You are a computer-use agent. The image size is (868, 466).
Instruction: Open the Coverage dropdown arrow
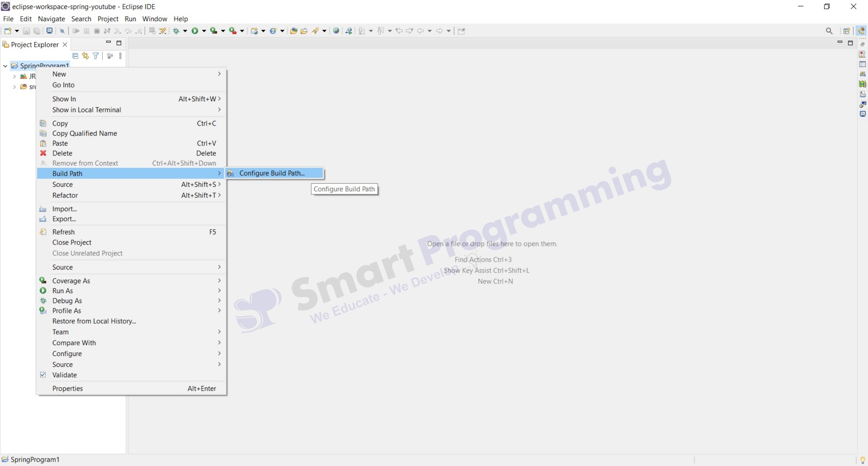click(223, 31)
